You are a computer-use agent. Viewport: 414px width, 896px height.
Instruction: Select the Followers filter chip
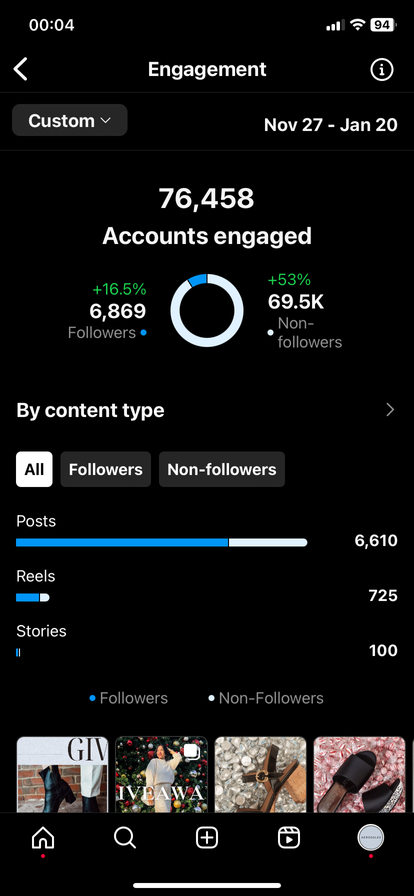click(106, 469)
